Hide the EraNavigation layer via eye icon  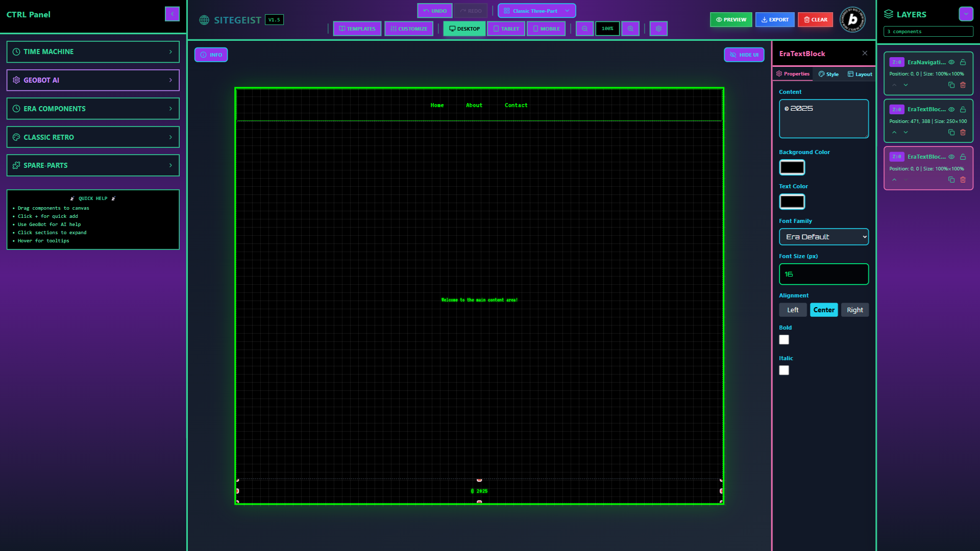pyautogui.click(x=951, y=62)
